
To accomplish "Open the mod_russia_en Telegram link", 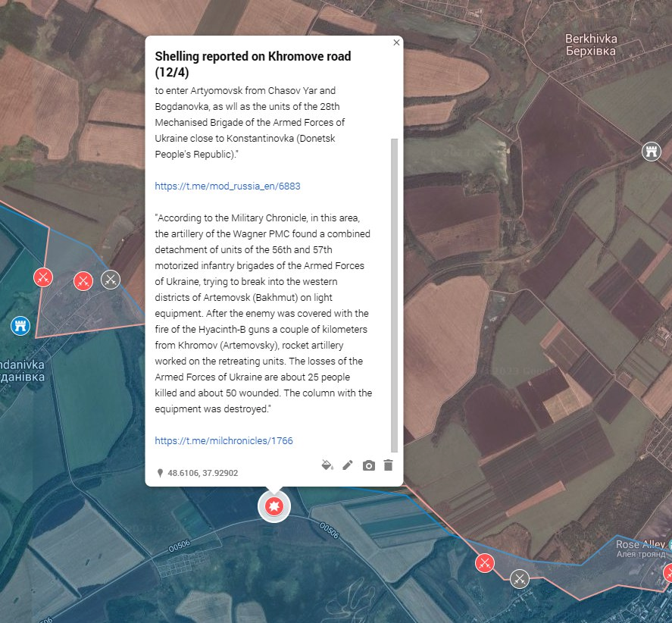I will click(x=222, y=186).
